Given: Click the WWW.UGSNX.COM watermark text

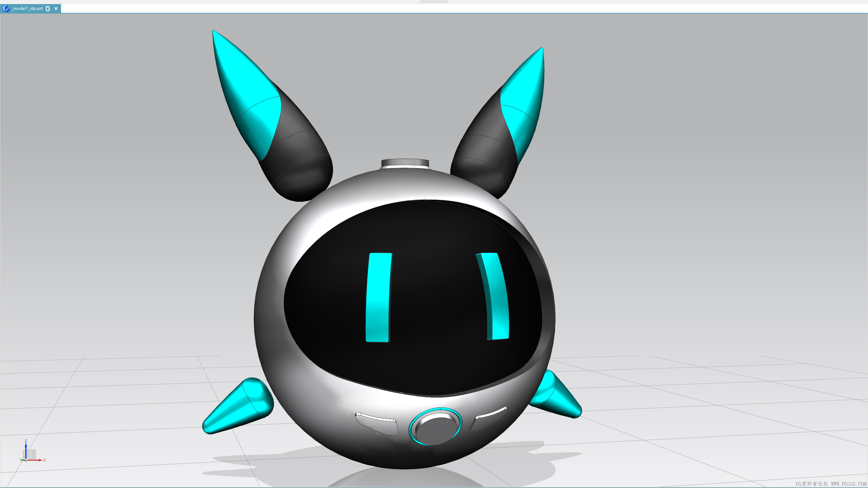Looking at the screenshot, I should pyautogui.click(x=848, y=484).
